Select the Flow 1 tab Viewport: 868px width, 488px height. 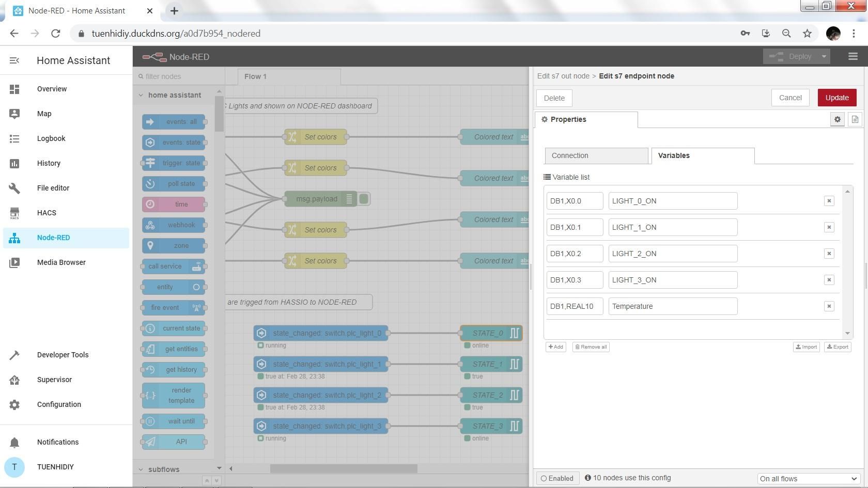(255, 76)
